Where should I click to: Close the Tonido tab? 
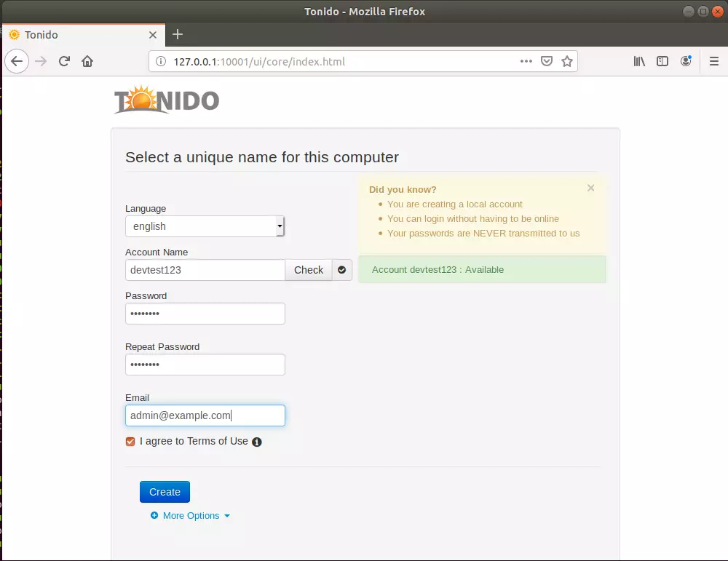pos(153,35)
